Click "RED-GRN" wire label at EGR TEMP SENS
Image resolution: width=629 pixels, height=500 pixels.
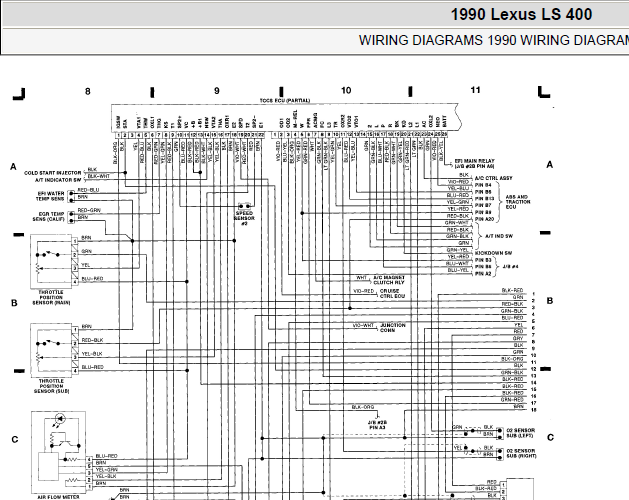(89, 210)
